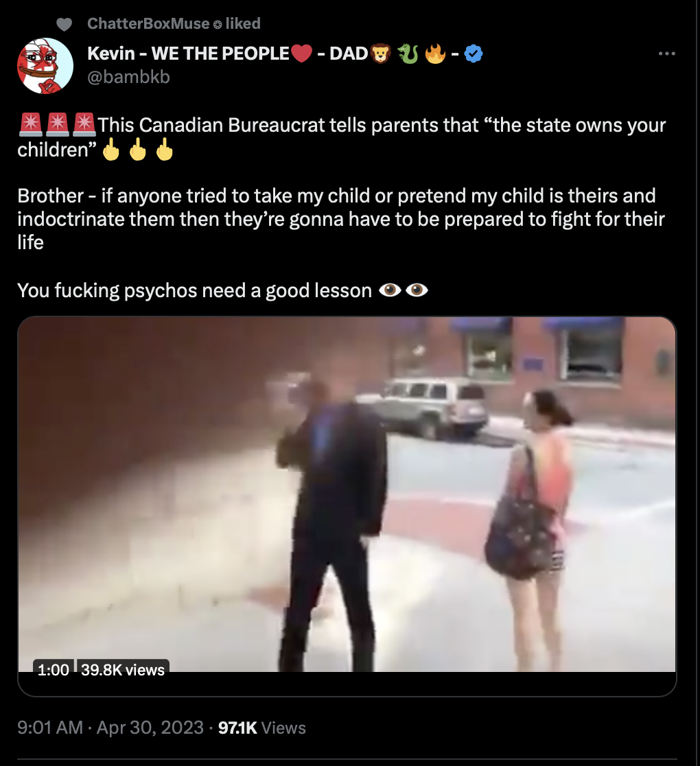Click the 1:00 video duration badge
700x766 pixels.
(x=54, y=669)
